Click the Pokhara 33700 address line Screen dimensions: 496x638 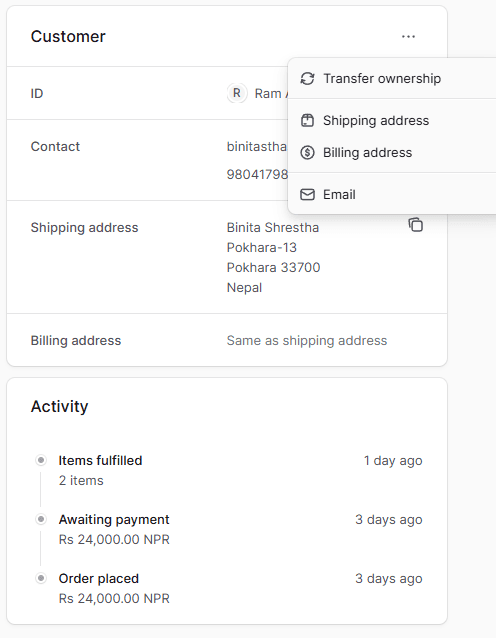tap(273, 267)
